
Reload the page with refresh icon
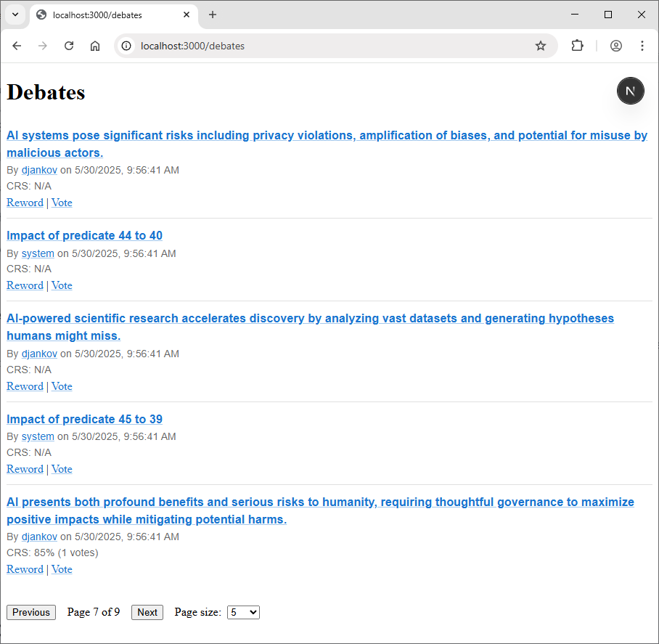pos(69,46)
